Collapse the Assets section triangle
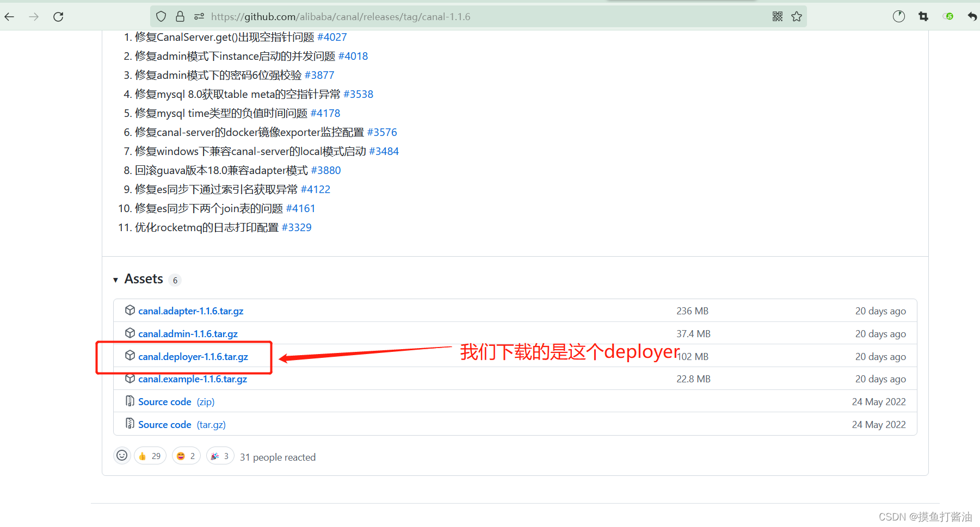This screenshot has width=980, height=527. click(115, 280)
